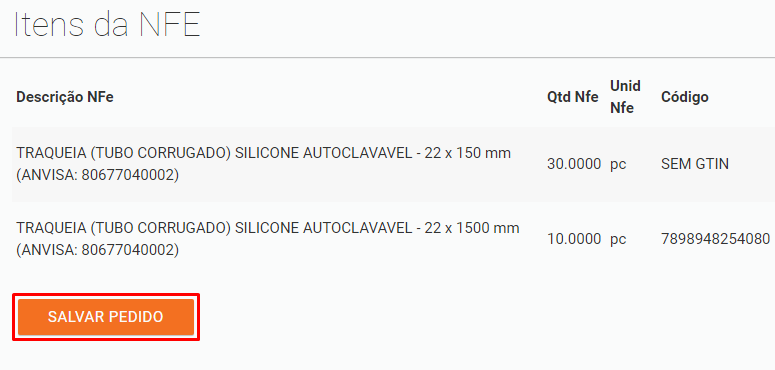Click the 7898948254080 code cell
The image size is (775, 370).
point(715,240)
